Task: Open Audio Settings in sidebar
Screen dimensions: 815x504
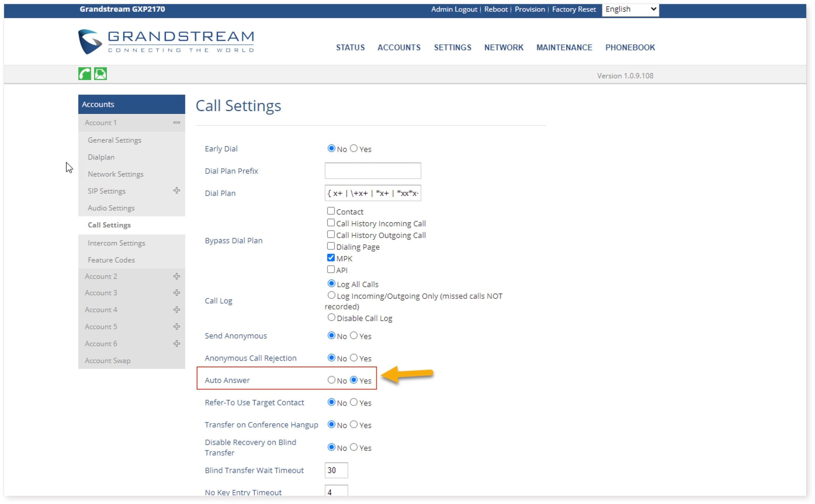Action: coord(111,208)
